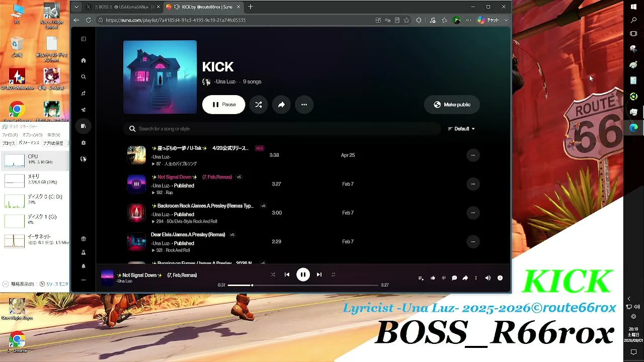Open Suno Home from the sidebar
Viewport: 644px width, 362px height.
tap(84, 60)
